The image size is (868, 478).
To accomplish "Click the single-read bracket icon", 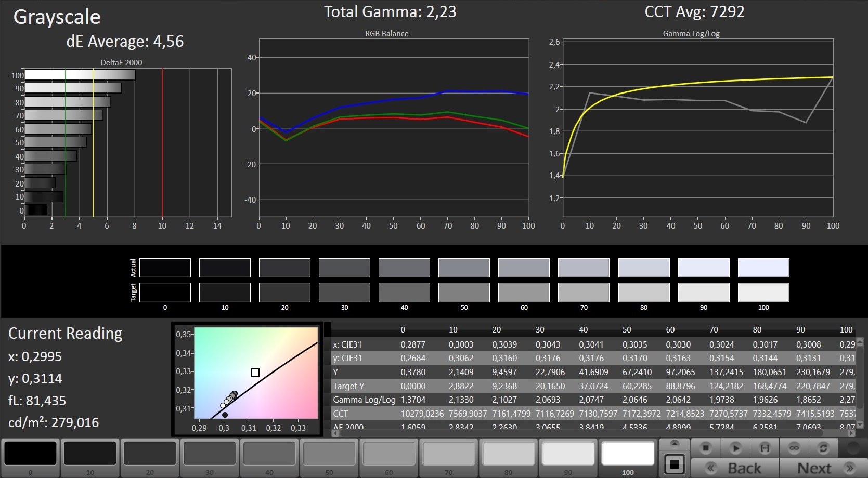I will [x=765, y=448].
